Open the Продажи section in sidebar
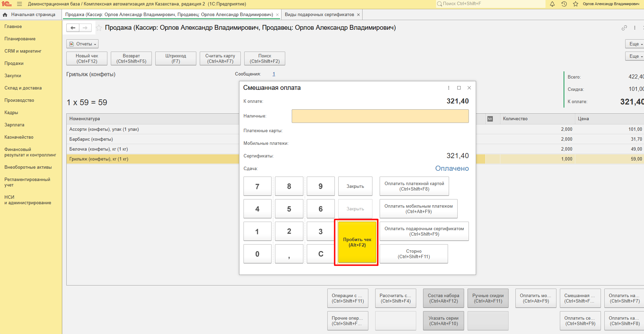The width and height of the screenshot is (644, 334). [14, 64]
